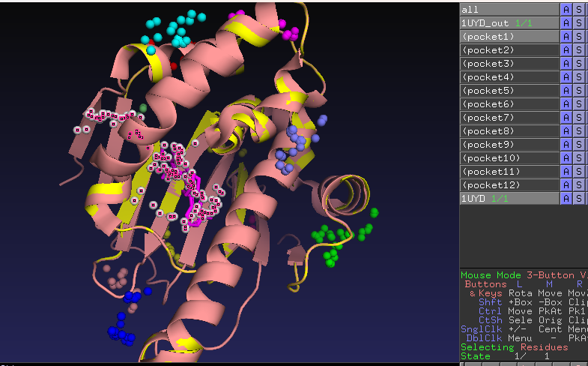Click the A button for pocket6
This screenshot has width=588, height=366.
point(567,103)
